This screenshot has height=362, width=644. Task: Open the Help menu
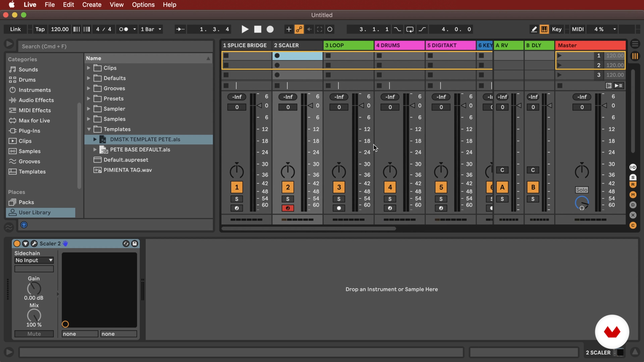[x=170, y=5]
